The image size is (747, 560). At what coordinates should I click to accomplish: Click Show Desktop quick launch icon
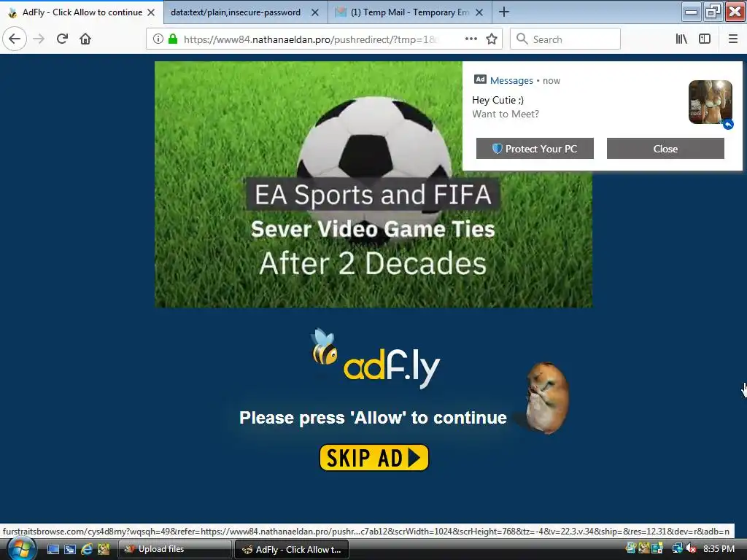coord(53,550)
